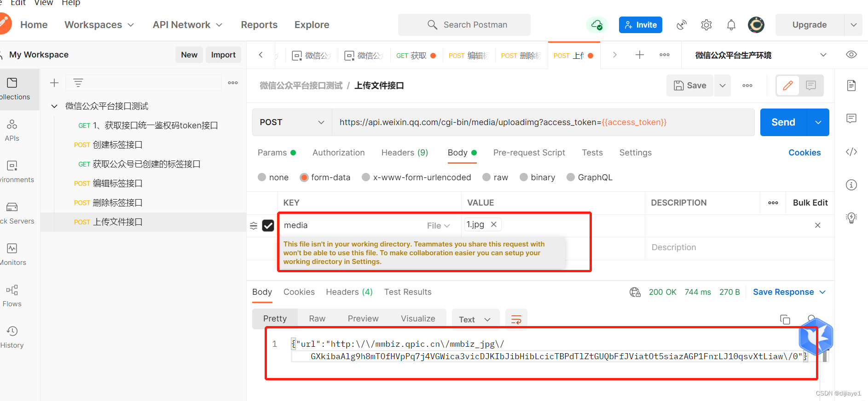The image size is (868, 401).
Task: Open the Documentation panel icon
Action: 851,86
